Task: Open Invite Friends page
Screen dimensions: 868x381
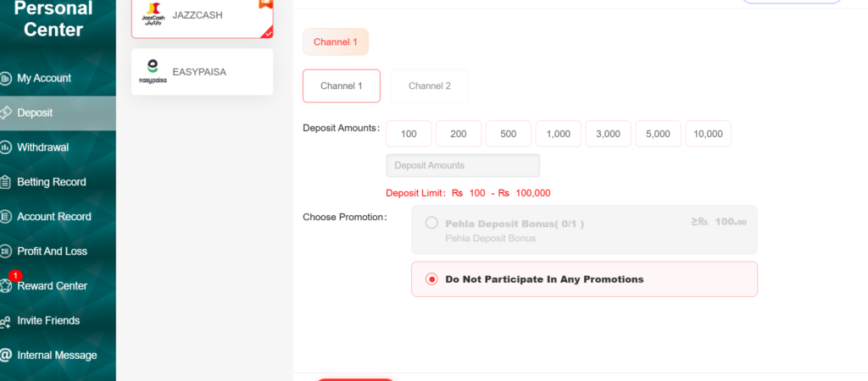Action: pyautogui.click(x=48, y=321)
